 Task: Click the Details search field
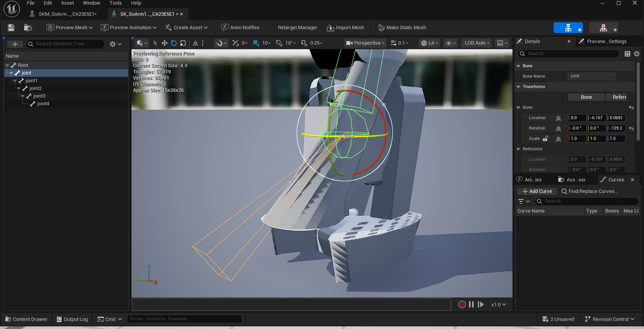[568, 54]
